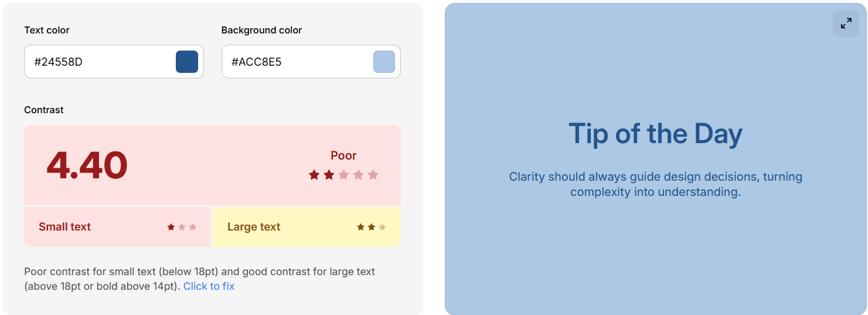The height and width of the screenshot is (315, 868).
Task: Click the 4.40 contrast ratio score
Action: click(x=87, y=165)
